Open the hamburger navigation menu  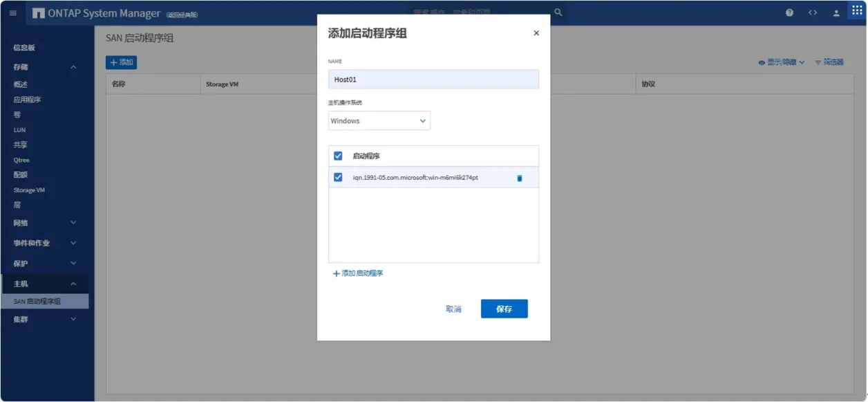coord(13,13)
